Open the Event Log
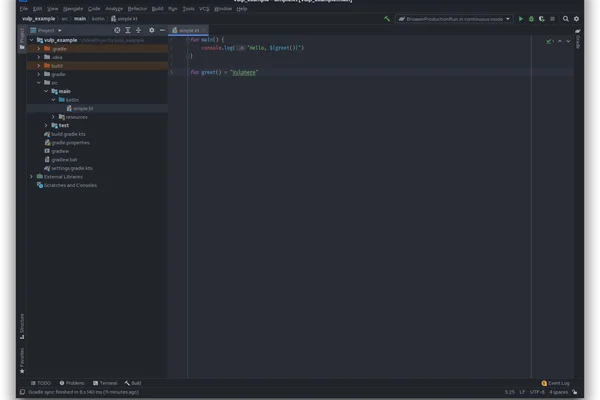 tap(555, 383)
